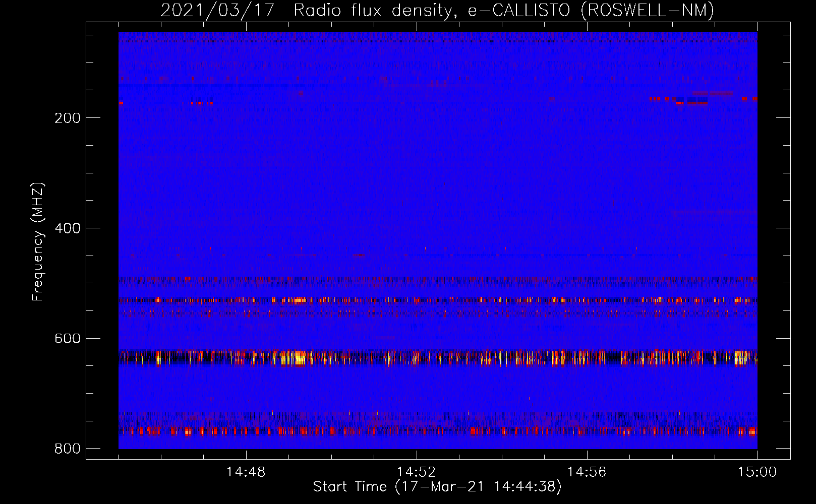The height and width of the screenshot is (504, 816).
Task: Click the 'Frequency (MHZ)' axis title
Action: 38,241
